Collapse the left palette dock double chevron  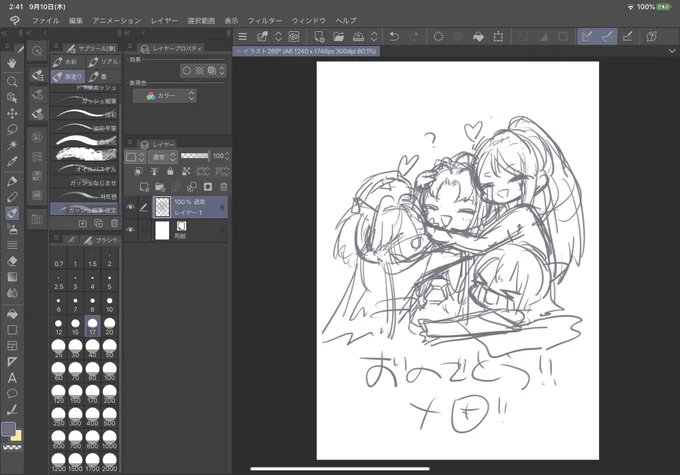tap(4, 33)
